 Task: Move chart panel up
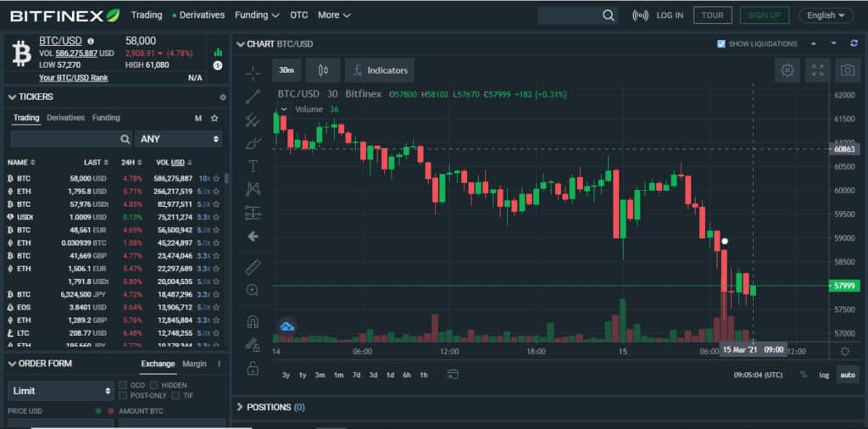click(x=813, y=44)
